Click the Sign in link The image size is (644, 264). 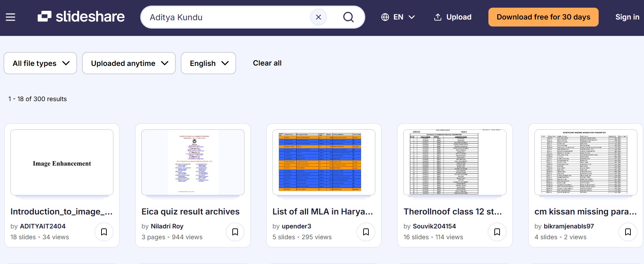627,17
